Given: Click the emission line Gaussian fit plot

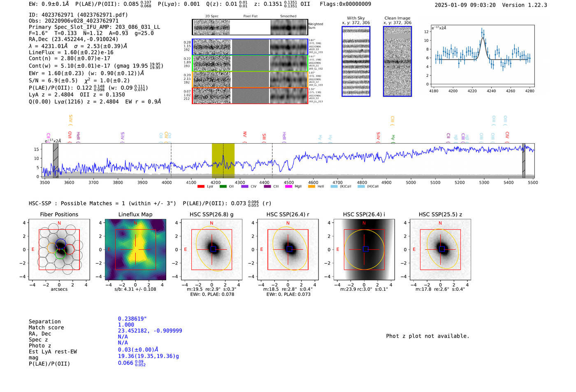Looking at the screenshot, I should point(482,56).
